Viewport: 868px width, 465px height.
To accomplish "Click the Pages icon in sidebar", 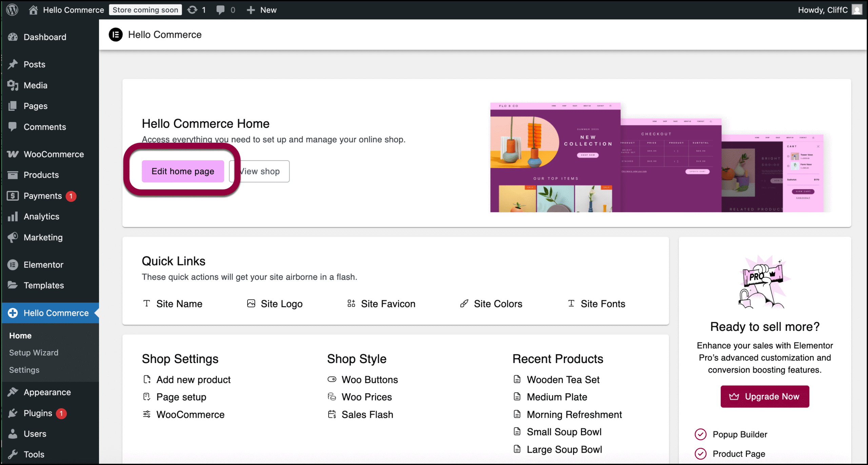I will pyautogui.click(x=13, y=106).
